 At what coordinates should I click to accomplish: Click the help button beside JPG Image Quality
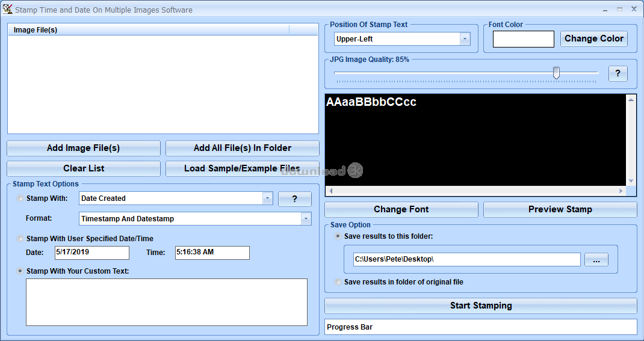click(x=618, y=73)
